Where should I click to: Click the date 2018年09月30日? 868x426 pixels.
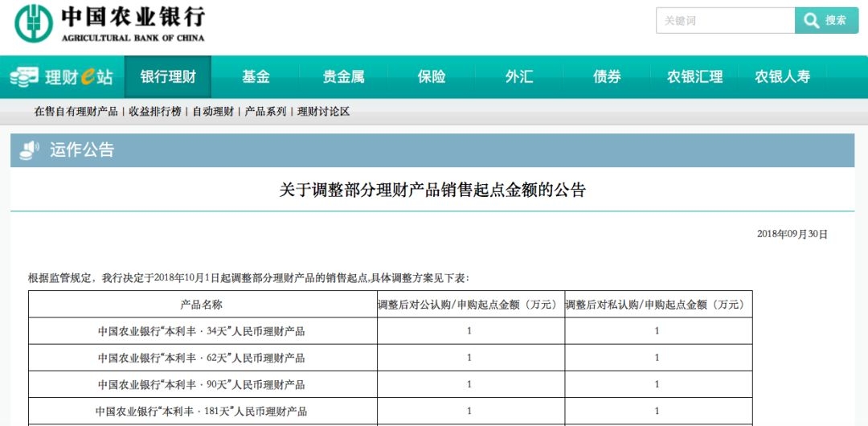pyautogui.click(x=792, y=235)
